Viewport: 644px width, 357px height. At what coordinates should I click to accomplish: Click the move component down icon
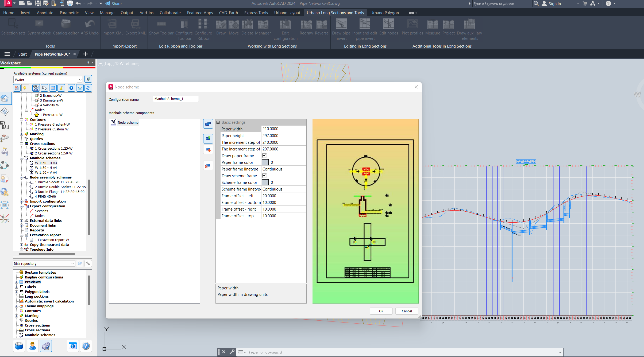point(208,150)
